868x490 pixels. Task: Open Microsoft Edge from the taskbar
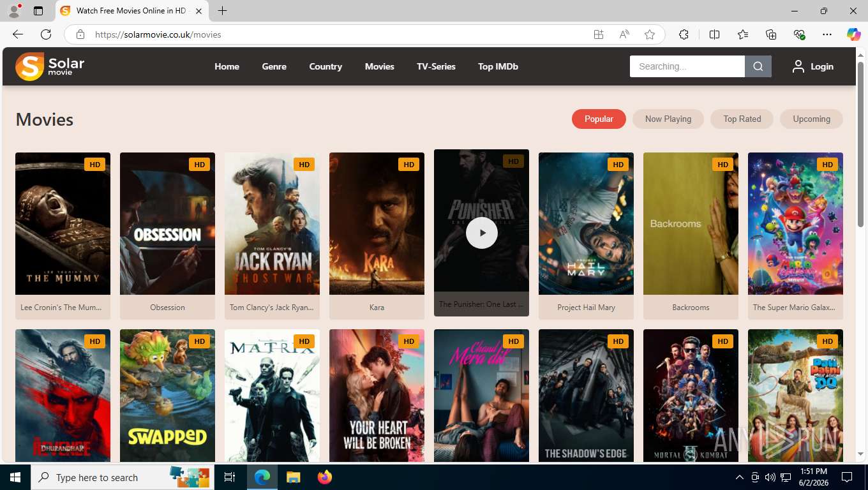click(262, 477)
